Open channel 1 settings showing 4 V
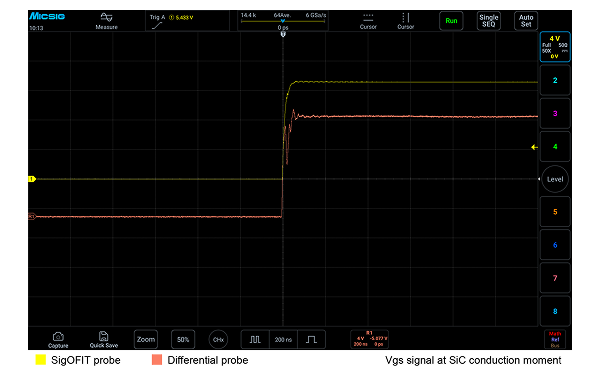 tap(555, 47)
